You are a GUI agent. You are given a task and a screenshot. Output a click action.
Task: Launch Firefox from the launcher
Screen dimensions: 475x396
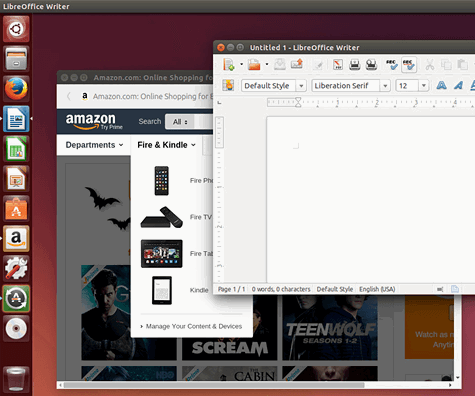click(x=16, y=89)
